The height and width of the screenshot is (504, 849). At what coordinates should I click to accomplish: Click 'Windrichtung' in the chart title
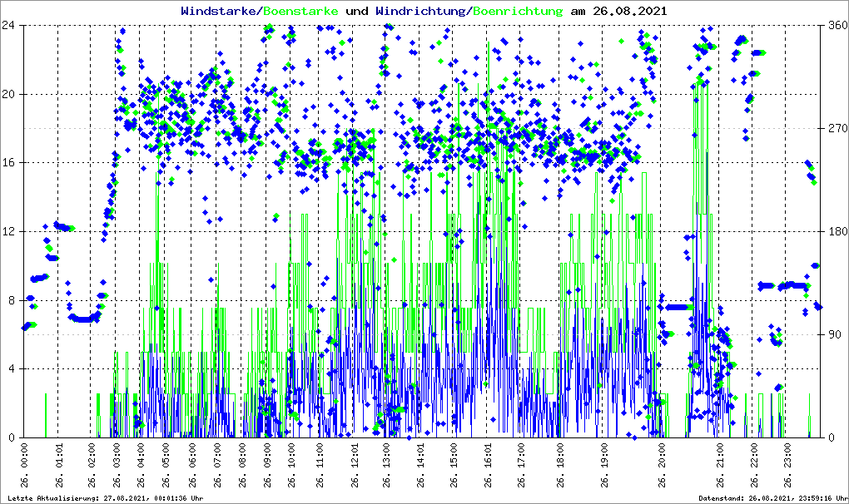click(x=420, y=11)
